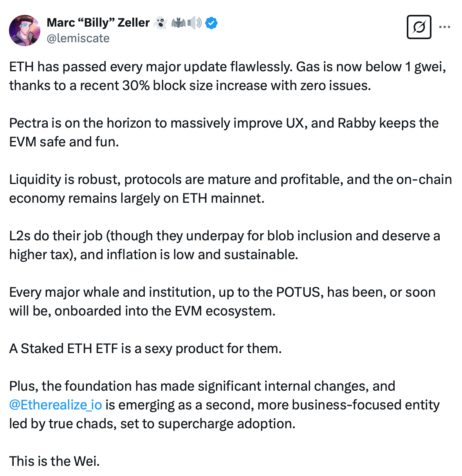The width and height of the screenshot is (462, 476).
Task: Click the speaker emoji beside the name
Action: pyautogui.click(x=194, y=23)
